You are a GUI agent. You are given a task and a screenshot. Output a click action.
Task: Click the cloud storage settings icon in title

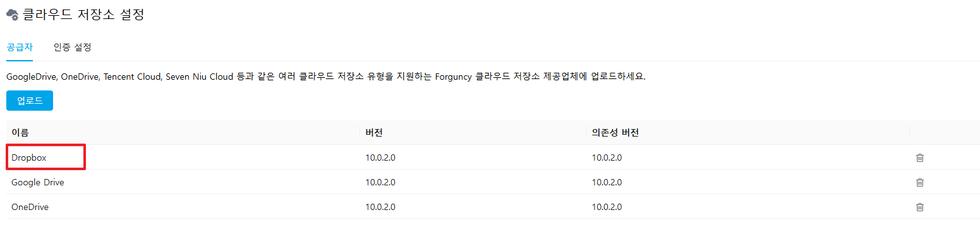click(12, 15)
